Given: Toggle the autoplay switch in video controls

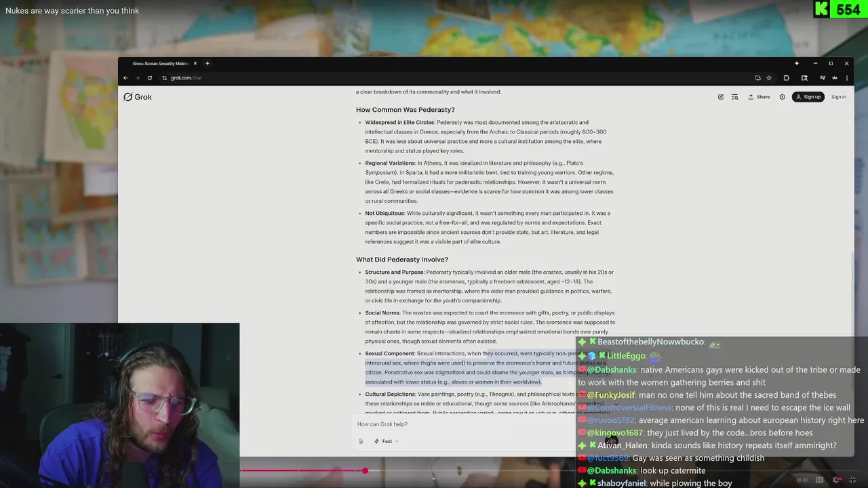Looking at the screenshot, I should [x=802, y=480].
